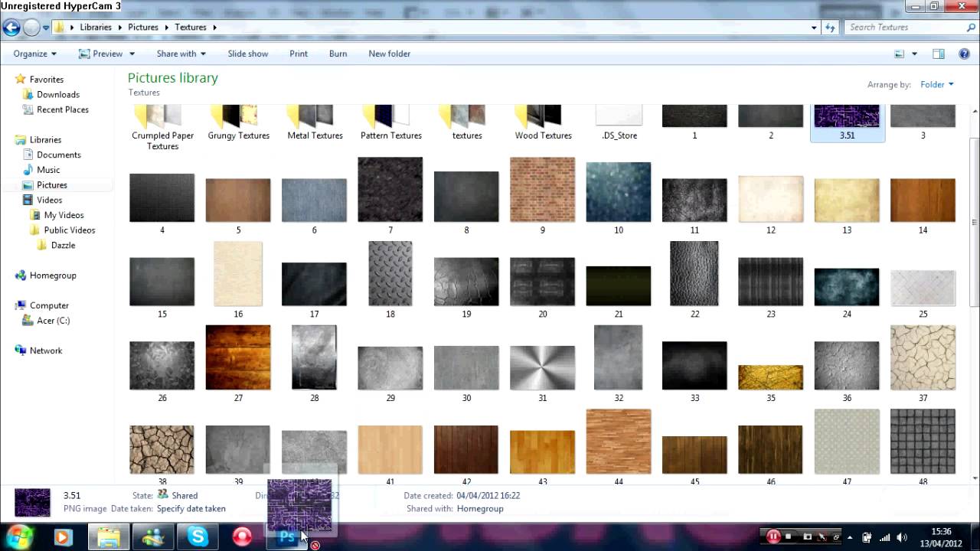Screen dimensions: 980x551
Task: Expand the Preview button dropdown arrow
Action: coord(132,54)
